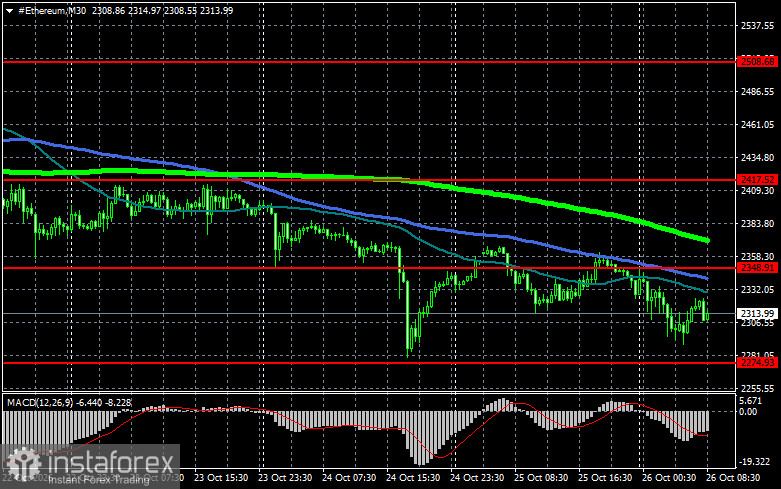
Task: Click the red 2417.52 price level label
Action: click(x=758, y=180)
